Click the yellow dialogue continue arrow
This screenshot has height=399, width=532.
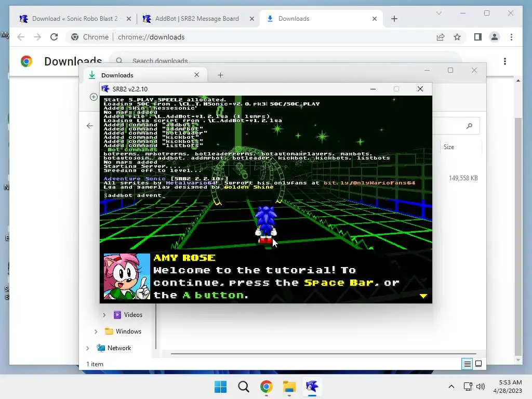pyautogui.click(x=423, y=296)
